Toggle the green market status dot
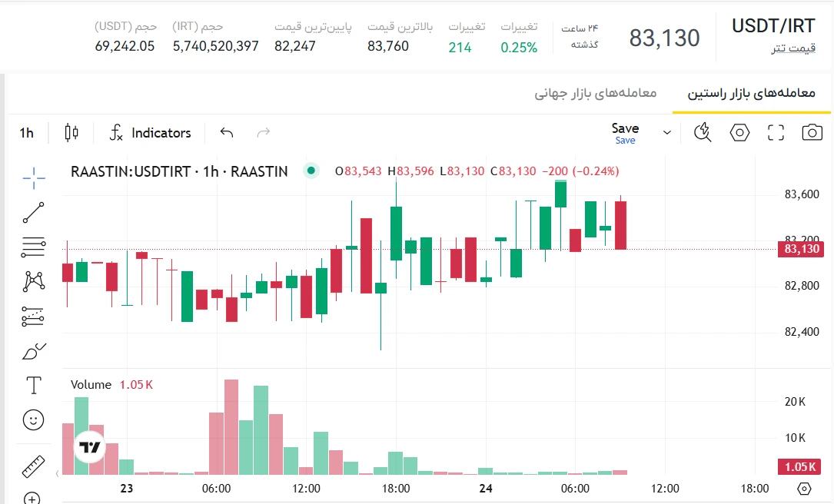Image resolution: width=834 pixels, height=504 pixels. point(311,171)
